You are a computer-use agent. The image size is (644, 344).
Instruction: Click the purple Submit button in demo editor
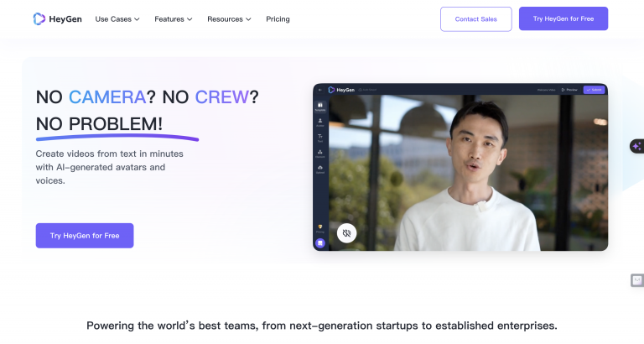pos(594,90)
